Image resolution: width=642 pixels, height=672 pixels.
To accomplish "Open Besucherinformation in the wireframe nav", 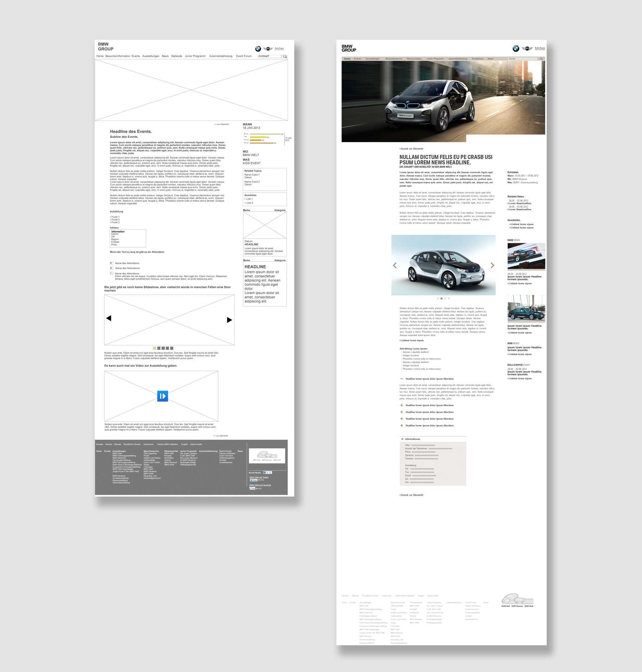I will [118, 56].
